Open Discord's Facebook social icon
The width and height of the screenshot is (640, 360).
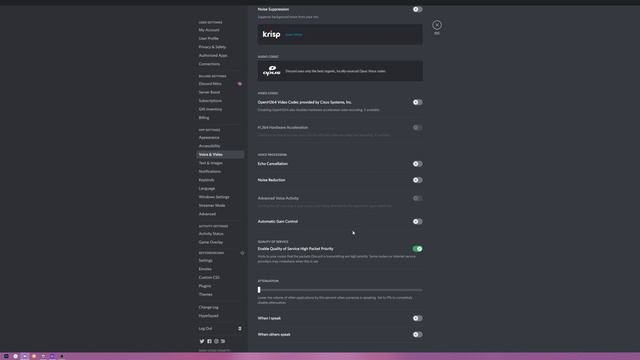[x=209, y=341]
